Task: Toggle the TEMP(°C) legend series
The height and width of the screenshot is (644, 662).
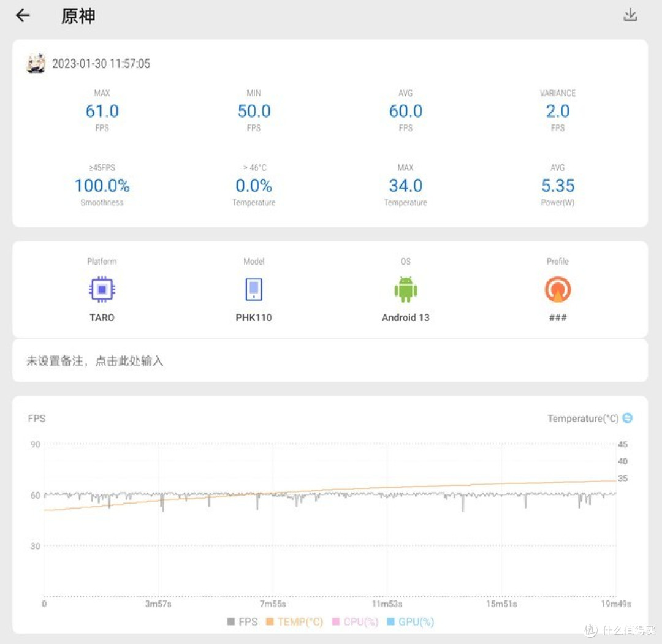Action: (294, 621)
